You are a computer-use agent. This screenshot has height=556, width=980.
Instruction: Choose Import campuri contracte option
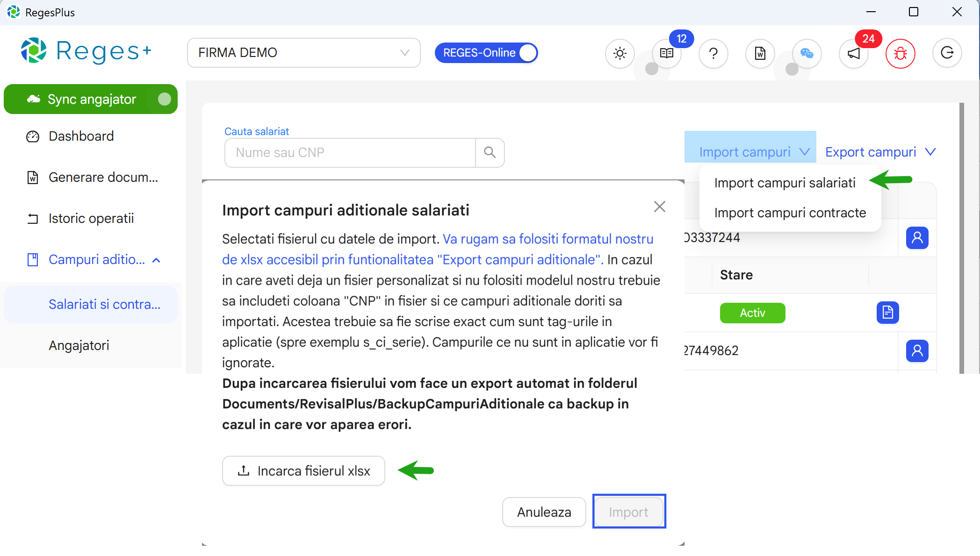pyautogui.click(x=790, y=213)
